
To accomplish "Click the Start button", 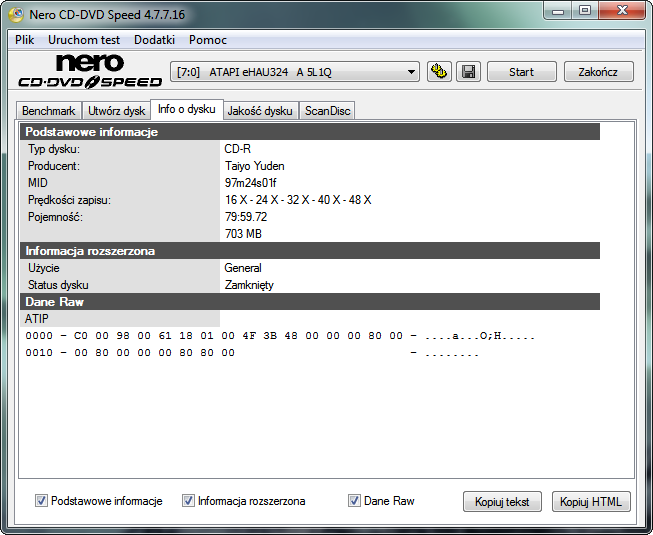I will 521,72.
